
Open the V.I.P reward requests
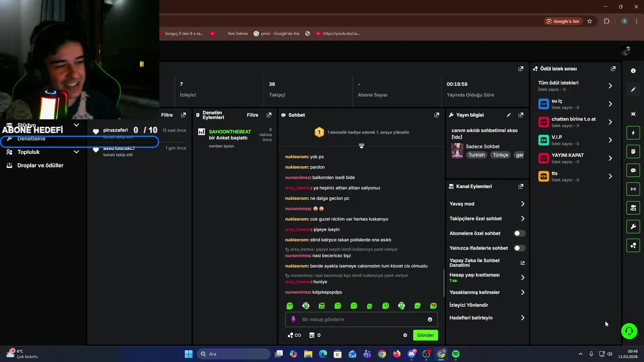[x=576, y=140]
